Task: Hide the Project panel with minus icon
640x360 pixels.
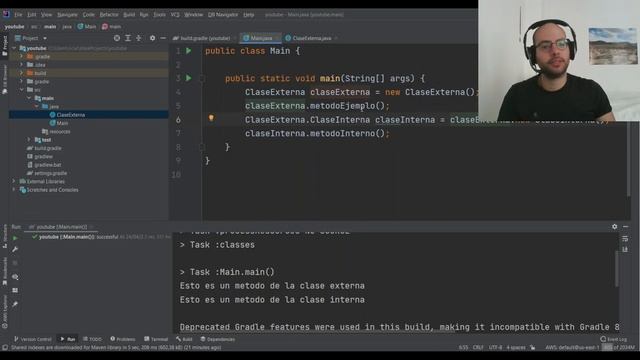Action: point(163,38)
